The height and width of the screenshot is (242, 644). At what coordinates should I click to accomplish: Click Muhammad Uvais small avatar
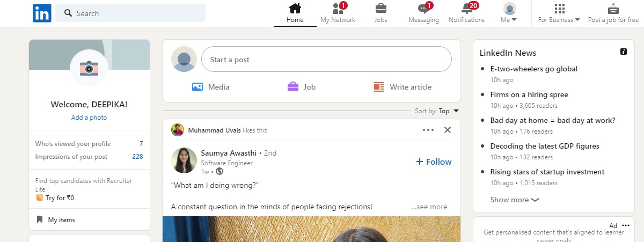tap(178, 130)
